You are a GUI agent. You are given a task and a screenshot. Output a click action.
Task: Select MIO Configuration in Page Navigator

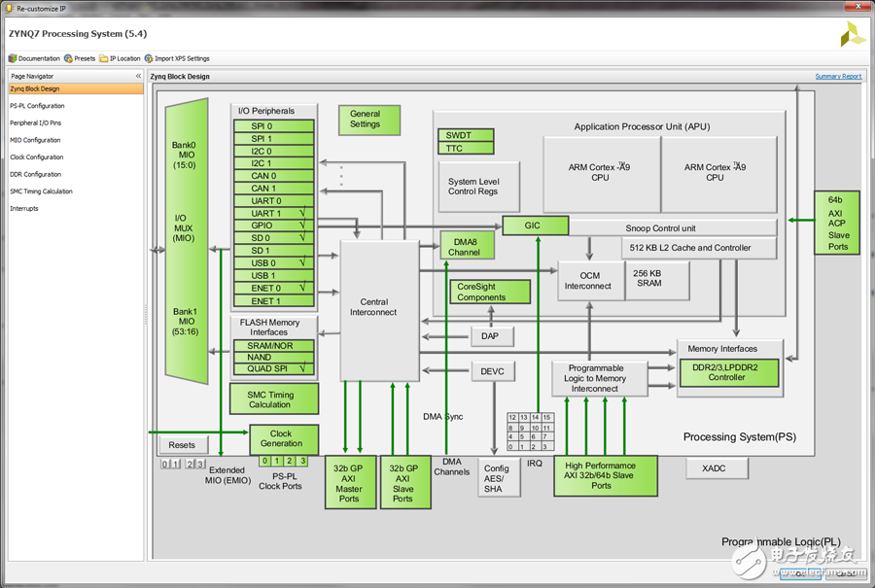click(35, 140)
